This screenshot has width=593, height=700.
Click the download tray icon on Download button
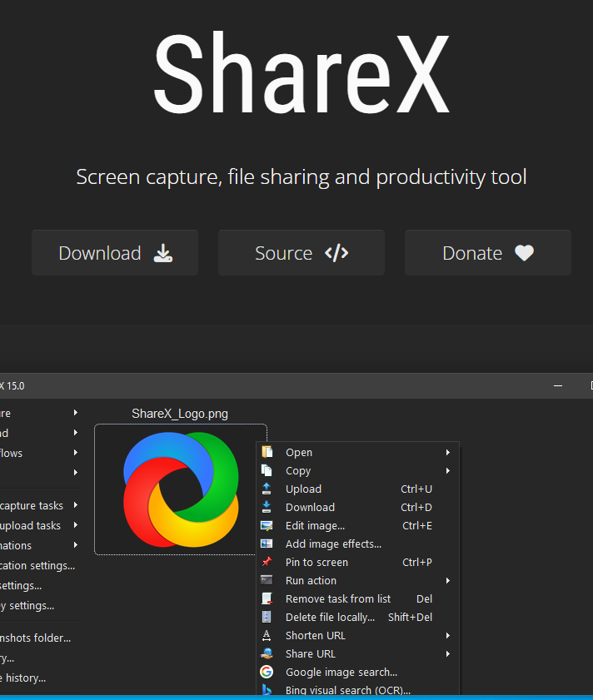tap(163, 253)
